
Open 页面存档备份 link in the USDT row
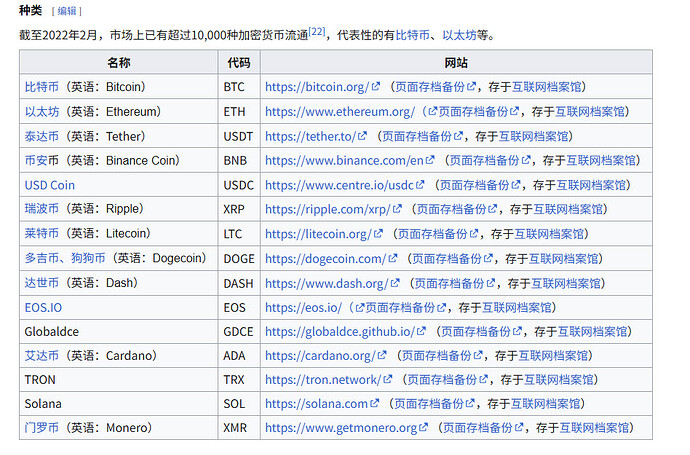[x=422, y=136]
